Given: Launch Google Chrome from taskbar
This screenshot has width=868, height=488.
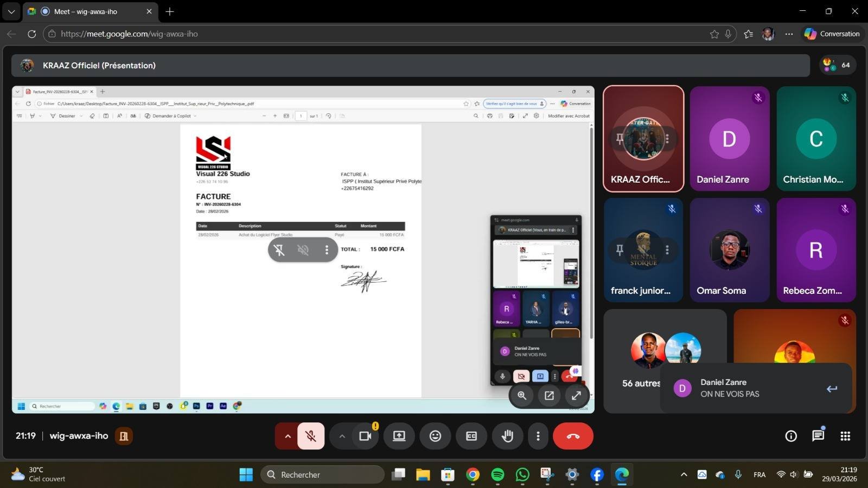Looking at the screenshot, I should click(473, 474).
